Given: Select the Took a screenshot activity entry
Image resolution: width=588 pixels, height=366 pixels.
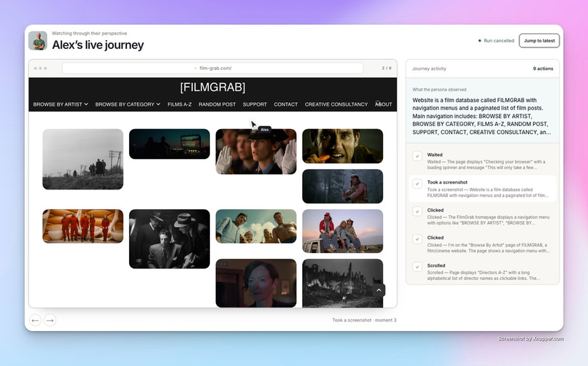Looking at the screenshot, I should tap(482, 189).
